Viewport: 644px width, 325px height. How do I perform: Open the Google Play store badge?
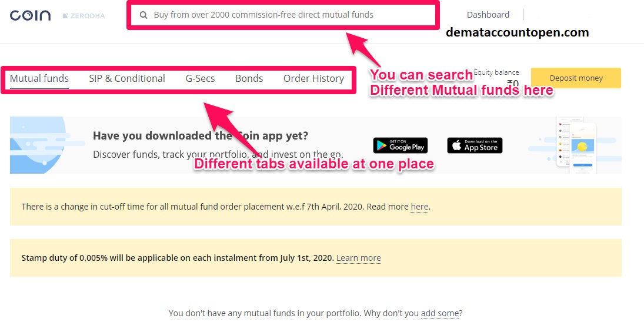pyautogui.click(x=401, y=145)
